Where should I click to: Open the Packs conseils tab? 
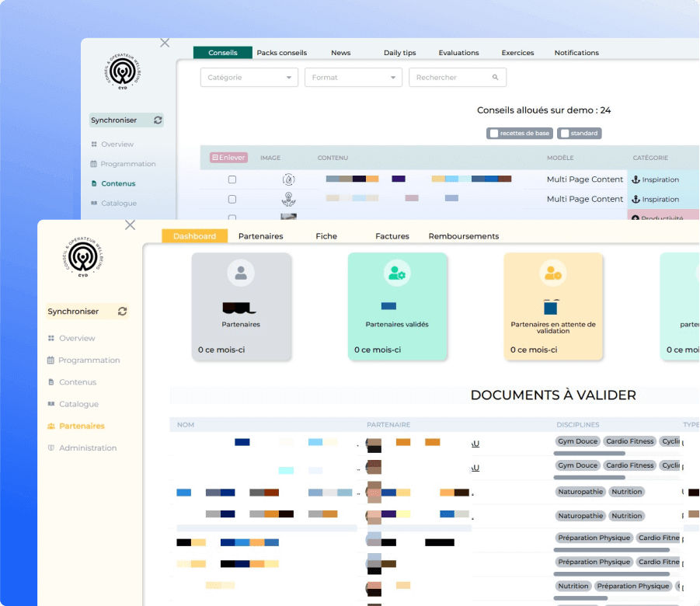(x=281, y=53)
